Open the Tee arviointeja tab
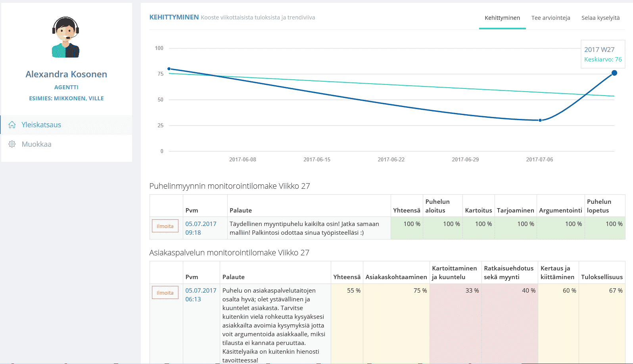633x364 pixels. pyautogui.click(x=551, y=18)
